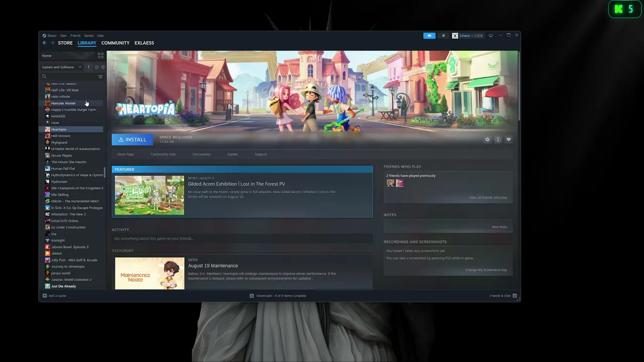Image resolution: width=644 pixels, height=362 pixels.
Task: Click Hamster Hunter game icon
Action: (47, 103)
